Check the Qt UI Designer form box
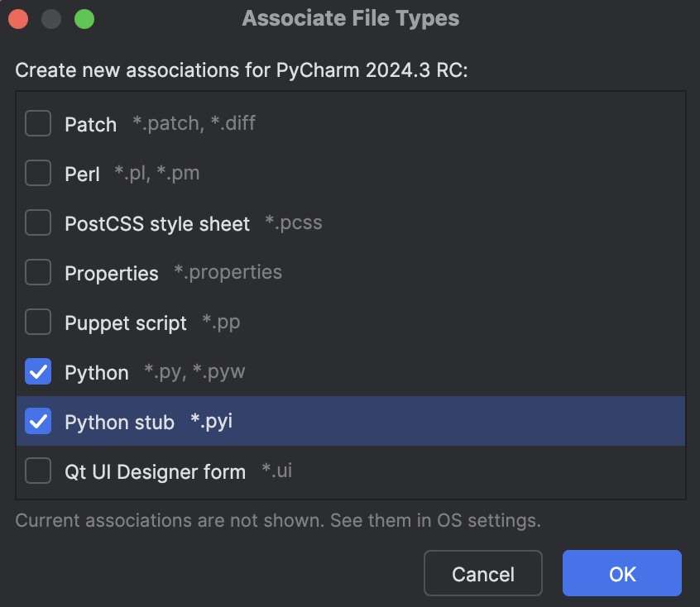700x607 pixels. tap(37, 471)
